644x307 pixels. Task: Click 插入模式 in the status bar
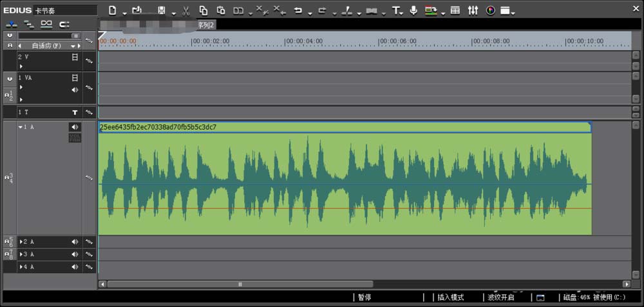pyautogui.click(x=451, y=297)
